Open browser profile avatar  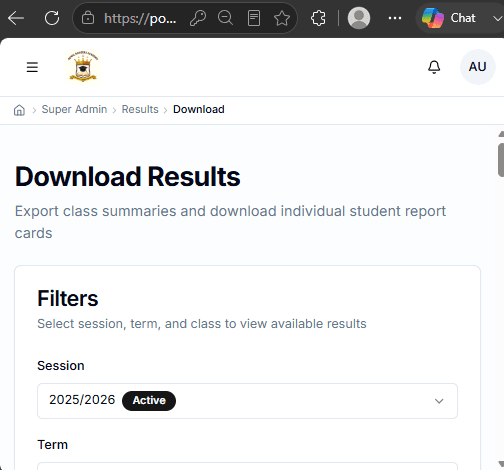[359, 18]
